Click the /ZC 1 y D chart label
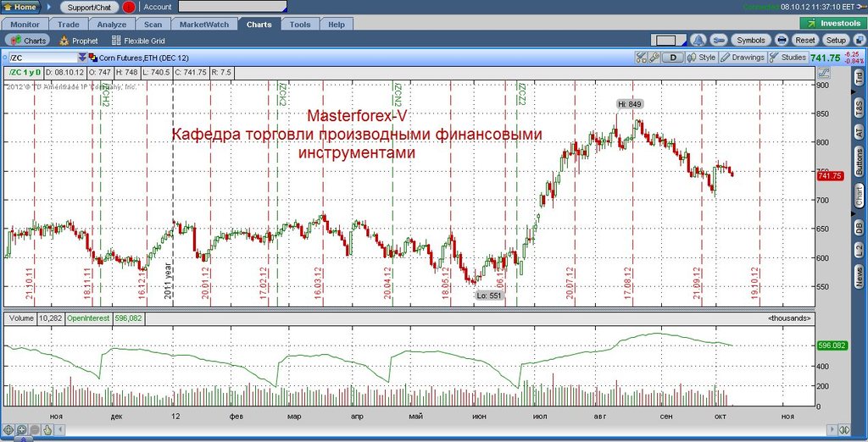868x442 pixels. click(25, 73)
